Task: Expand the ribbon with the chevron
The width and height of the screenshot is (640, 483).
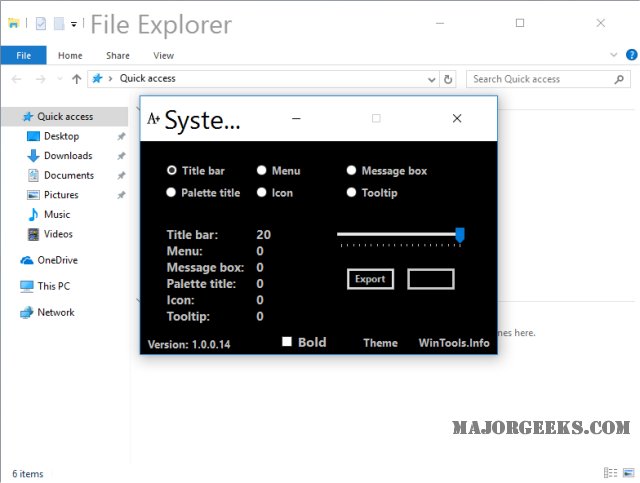Action: 613,55
